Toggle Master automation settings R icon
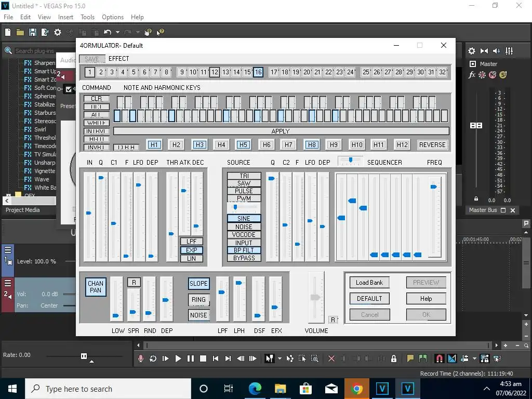Image resolution: width=532 pixels, height=399 pixels. [482, 75]
